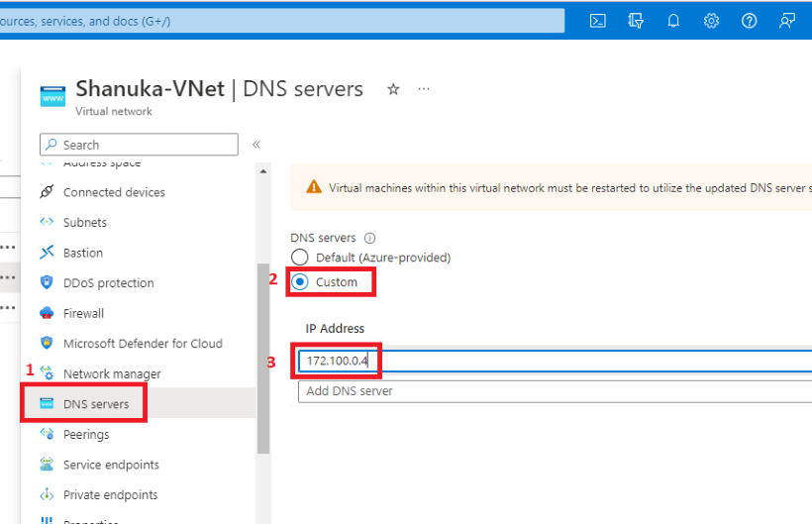
Task: Open the more options ellipsis near the title
Action: (x=424, y=89)
